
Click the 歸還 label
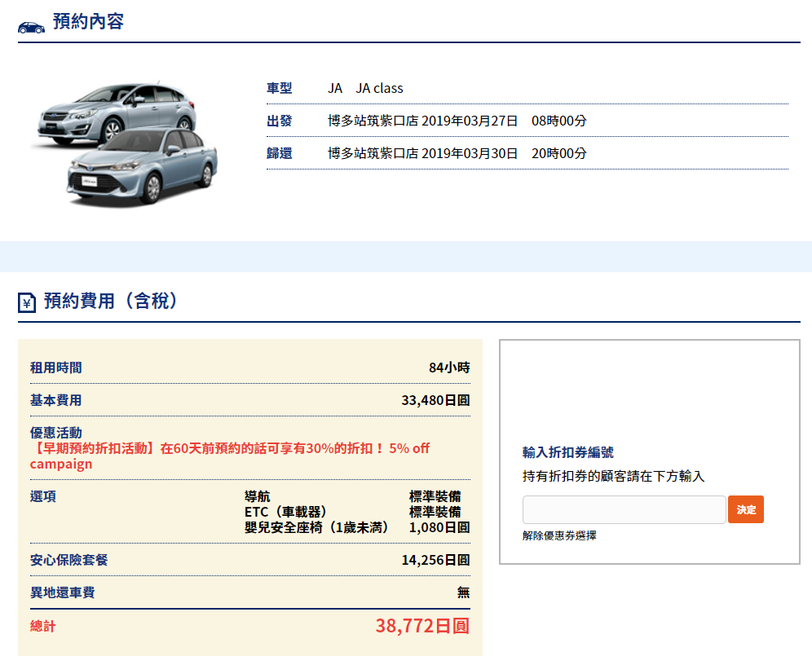[x=279, y=154]
